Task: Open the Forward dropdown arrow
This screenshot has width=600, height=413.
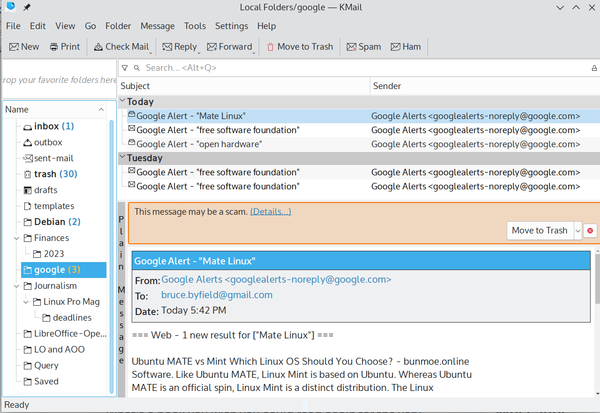Action: coord(254,53)
